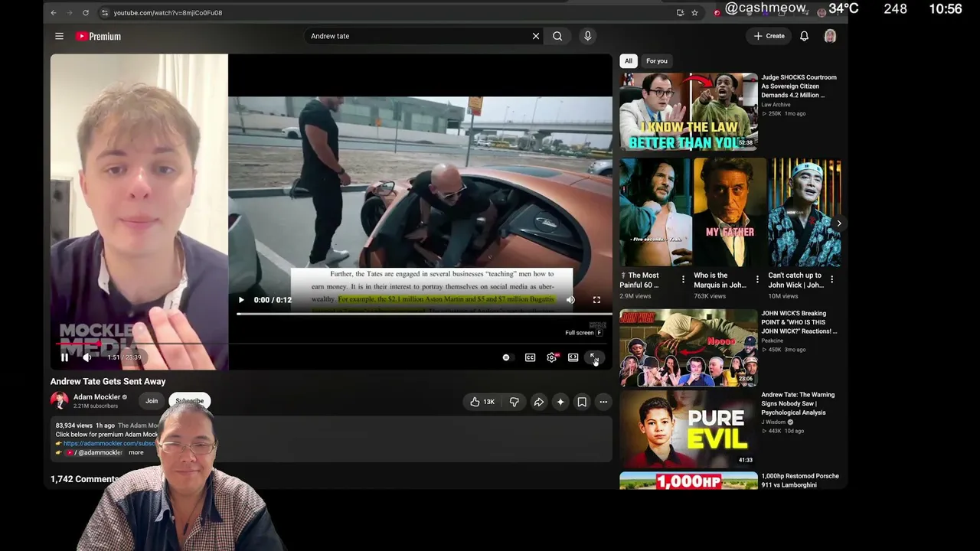Mute the embedded clip's speaker
This screenshot has width=980, height=551.
pyautogui.click(x=570, y=300)
